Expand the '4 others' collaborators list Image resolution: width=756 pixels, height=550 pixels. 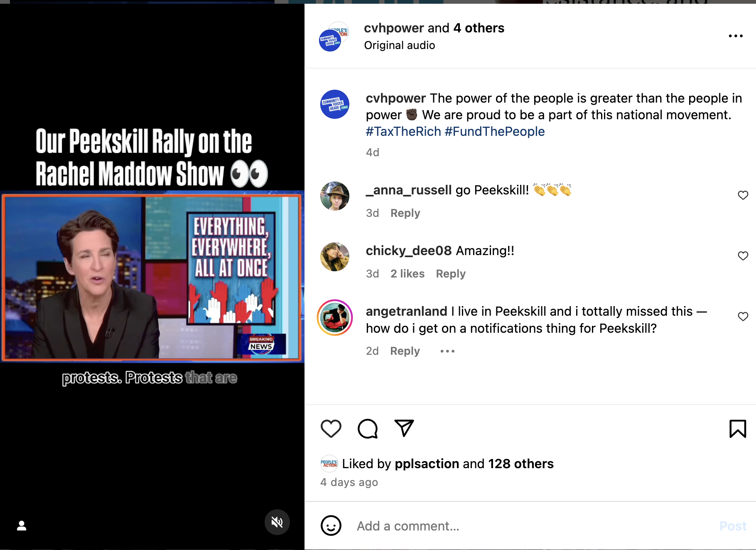point(479,28)
